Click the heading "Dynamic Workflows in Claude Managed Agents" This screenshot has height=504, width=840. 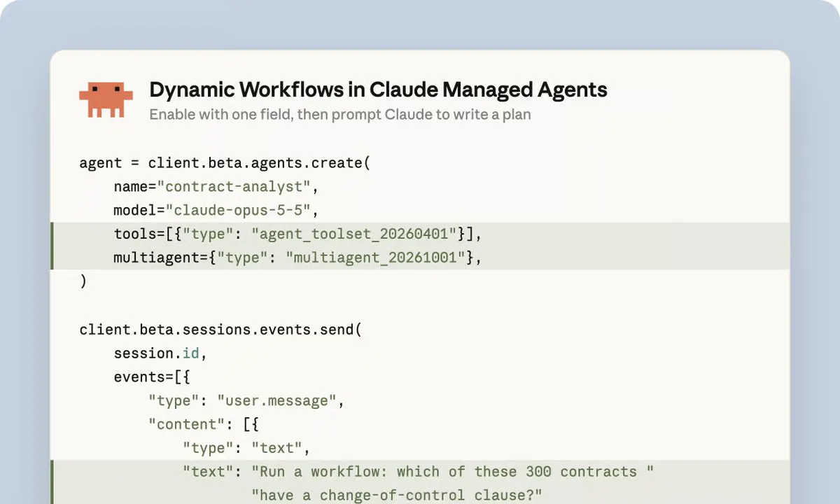pos(378,90)
